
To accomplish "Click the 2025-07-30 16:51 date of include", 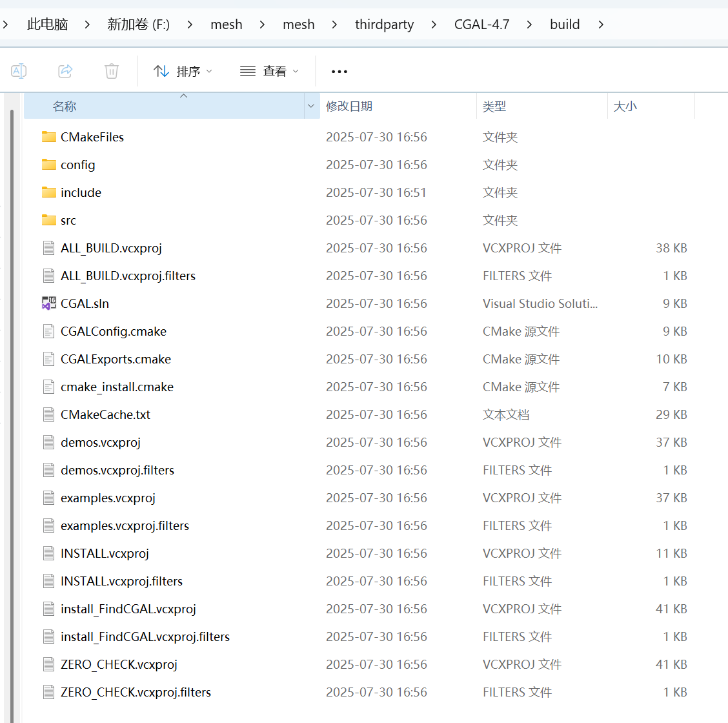I will tap(376, 192).
